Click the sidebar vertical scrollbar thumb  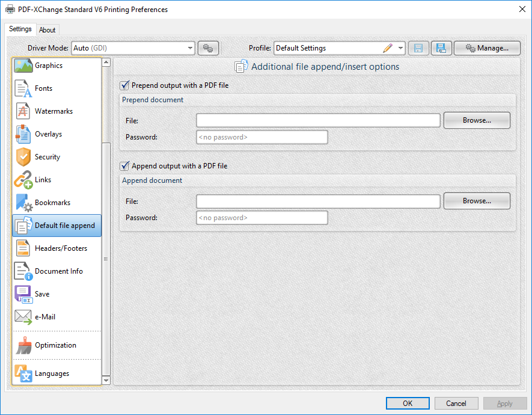point(106,259)
